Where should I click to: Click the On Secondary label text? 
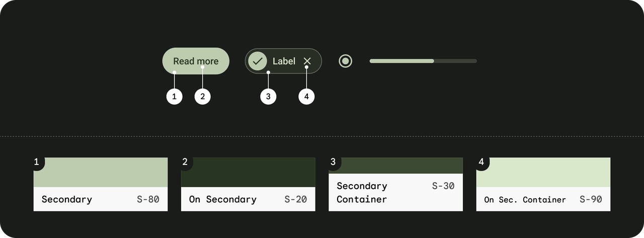coord(223,199)
